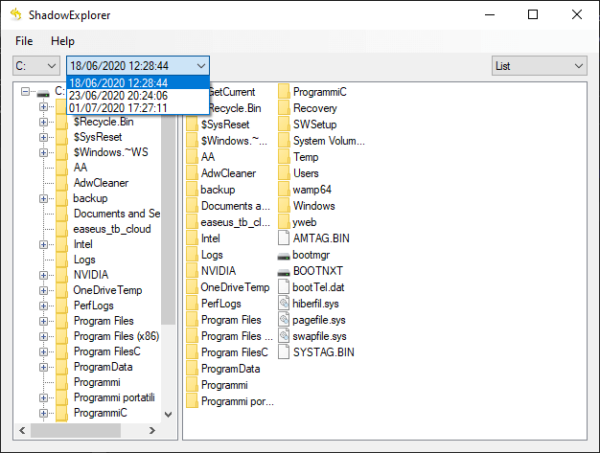Collapse the snapshot date dropdown arrow

tap(201, 66)
